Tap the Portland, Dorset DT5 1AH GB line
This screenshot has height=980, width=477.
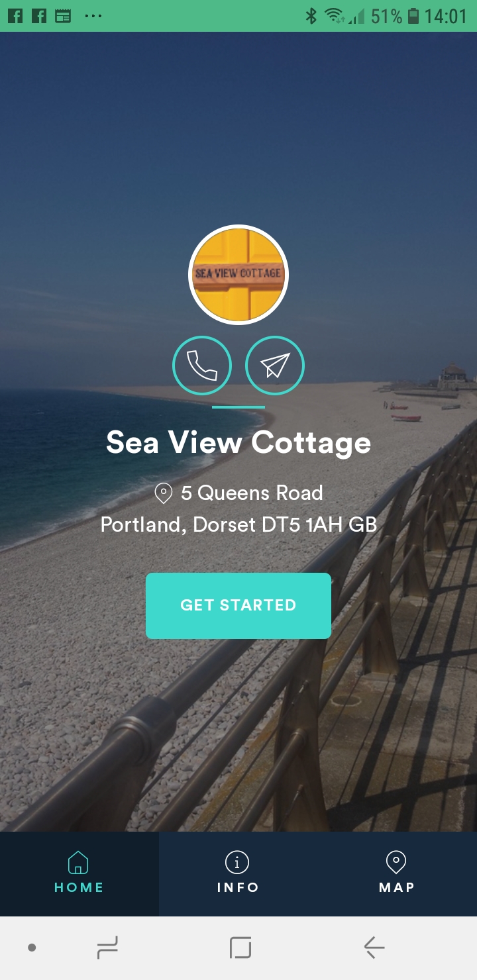click(238, 525)
